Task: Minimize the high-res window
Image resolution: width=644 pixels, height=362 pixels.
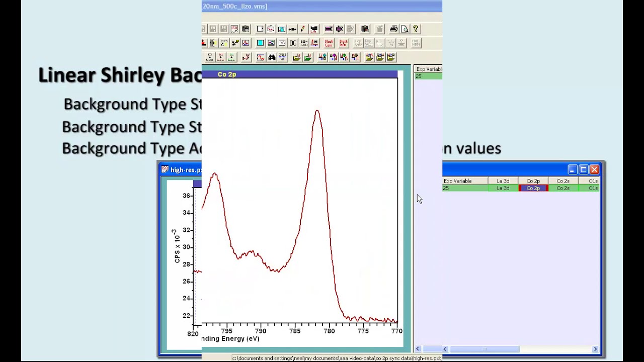Action: pyautogui.click(x=572, y=170)
